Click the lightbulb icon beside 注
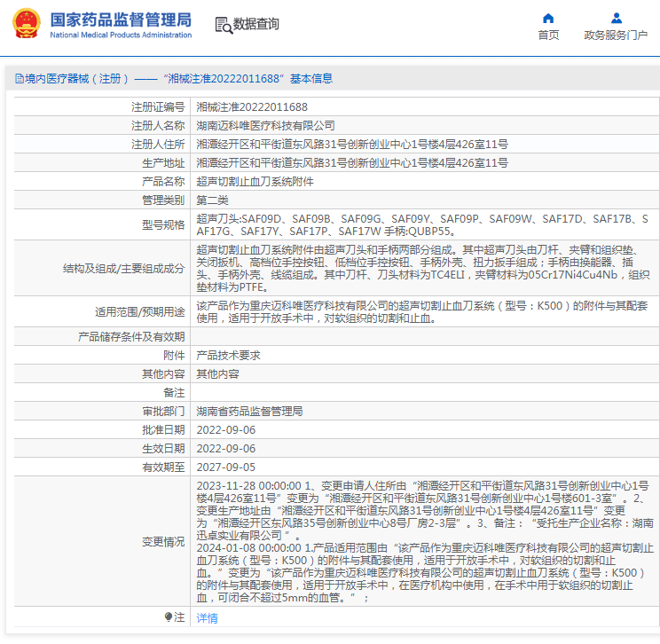660x644 pixels. click(x=169, y=617)
